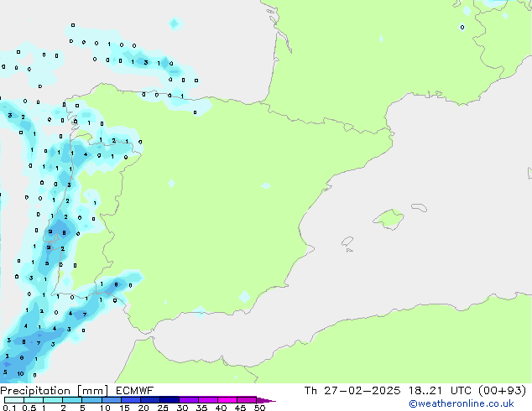
Task: Click the Mallorca island on the map
Action: click(389, 219)
